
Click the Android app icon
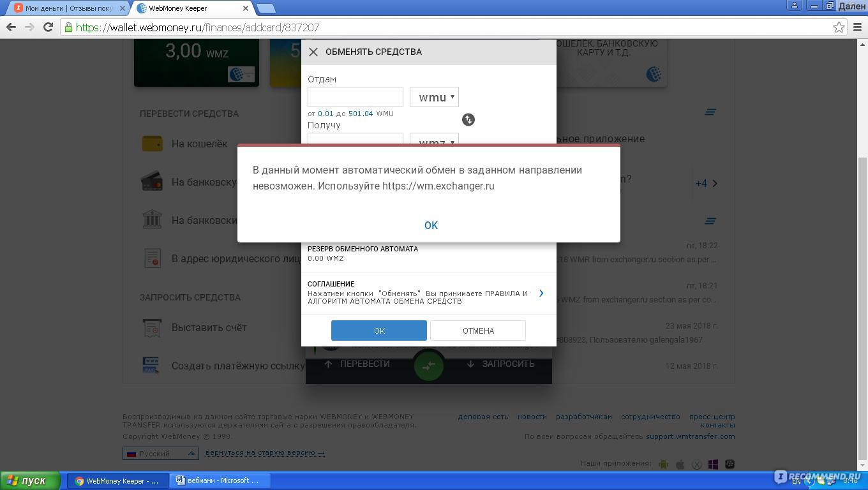(x=663, y=464)
